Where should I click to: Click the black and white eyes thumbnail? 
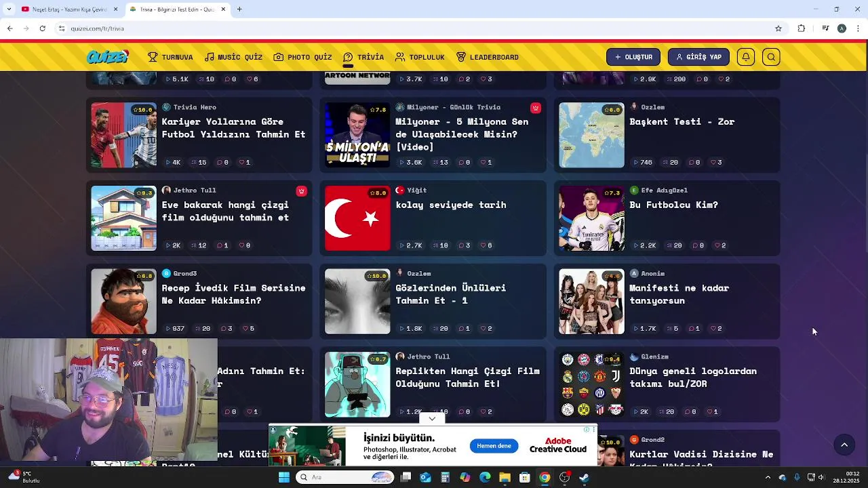pyautogui.click(x=357, y=302)
